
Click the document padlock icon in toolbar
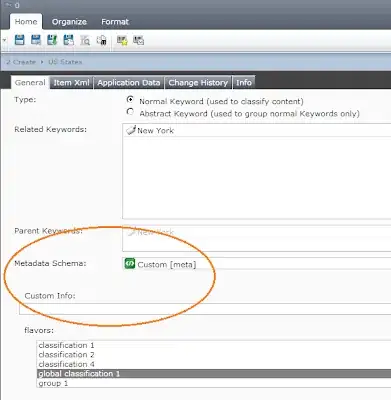coord(102,40)
